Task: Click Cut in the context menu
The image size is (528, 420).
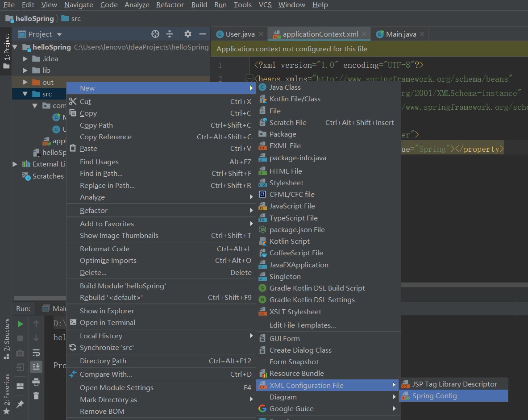Action: click(161, 102)
